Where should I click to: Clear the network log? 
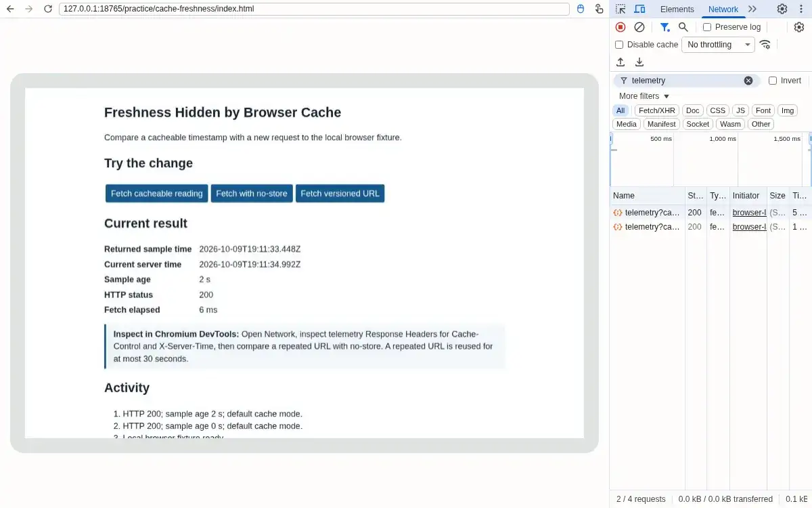click(639, 27)
